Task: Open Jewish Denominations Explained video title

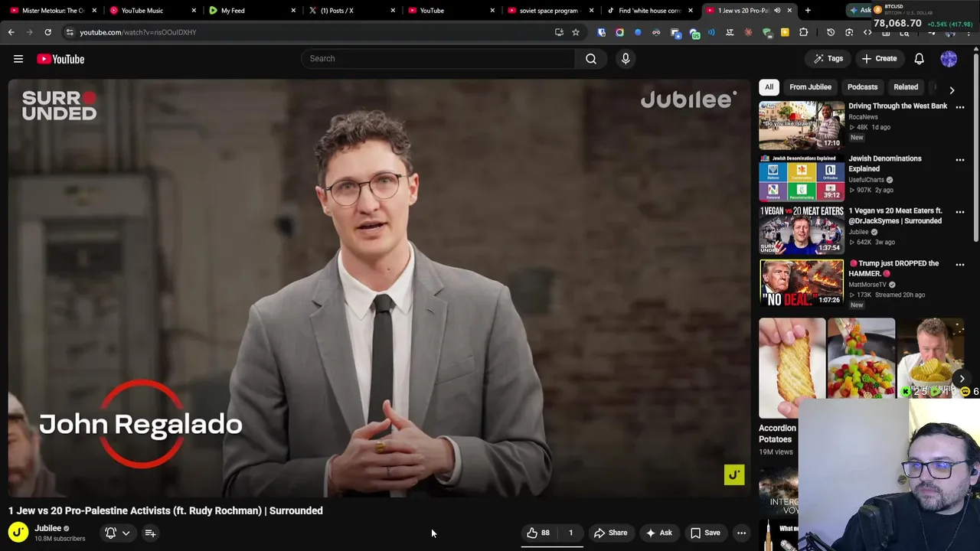Action: click(x=885, y=164)
